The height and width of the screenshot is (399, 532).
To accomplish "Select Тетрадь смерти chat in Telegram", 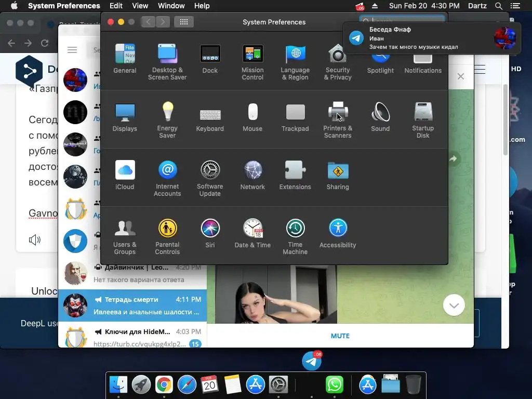I will coord(132,305).
